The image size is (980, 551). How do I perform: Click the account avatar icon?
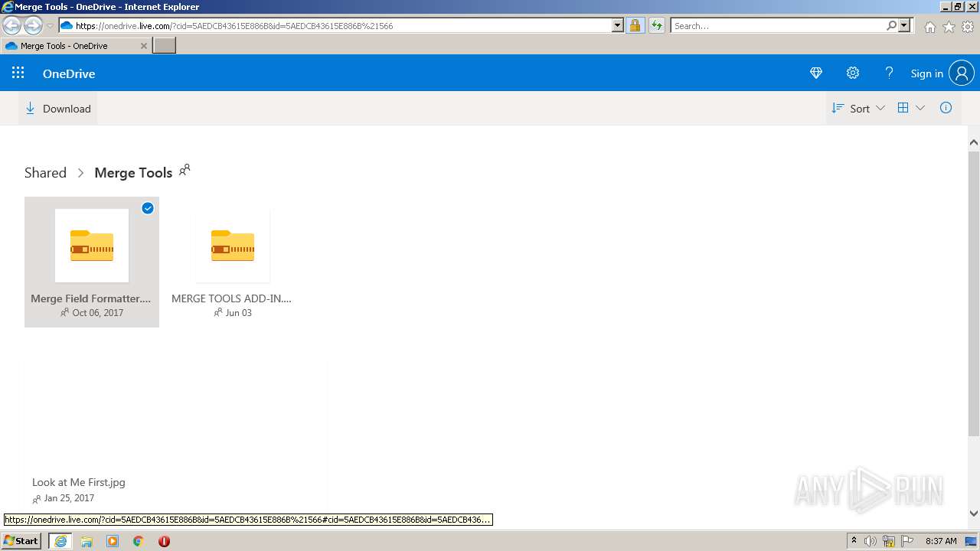962,73
